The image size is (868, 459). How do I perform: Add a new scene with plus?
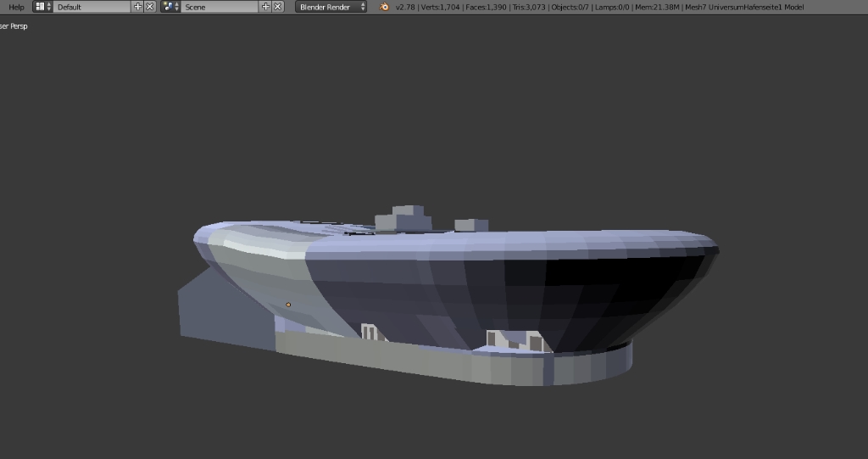coord(265,7)
